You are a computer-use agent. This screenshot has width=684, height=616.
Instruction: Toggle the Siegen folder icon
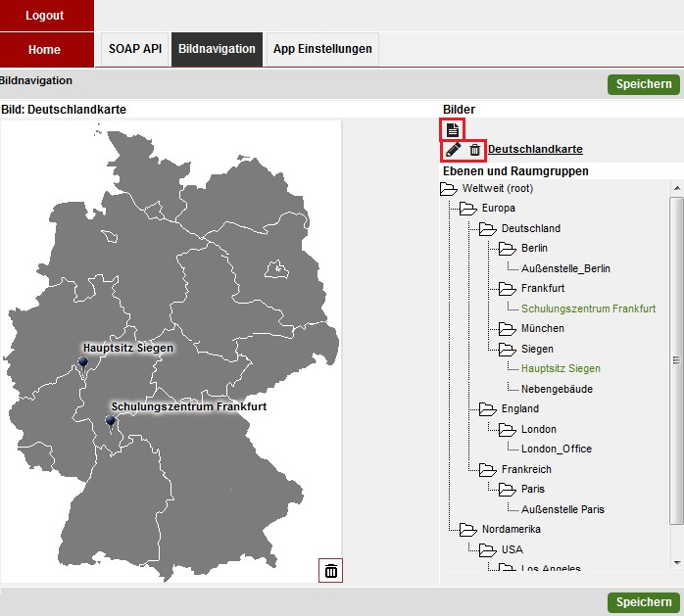(508, 350)
